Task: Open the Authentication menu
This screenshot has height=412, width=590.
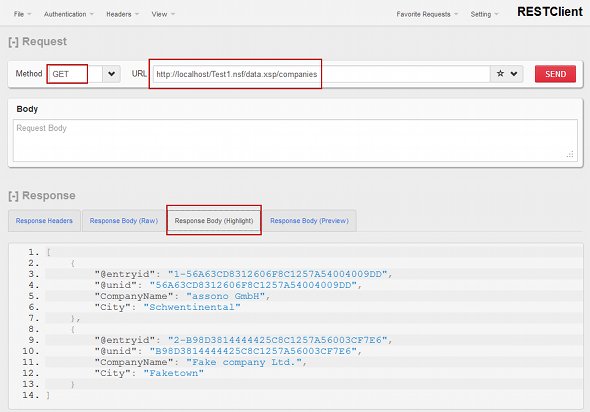Action: 68,14
